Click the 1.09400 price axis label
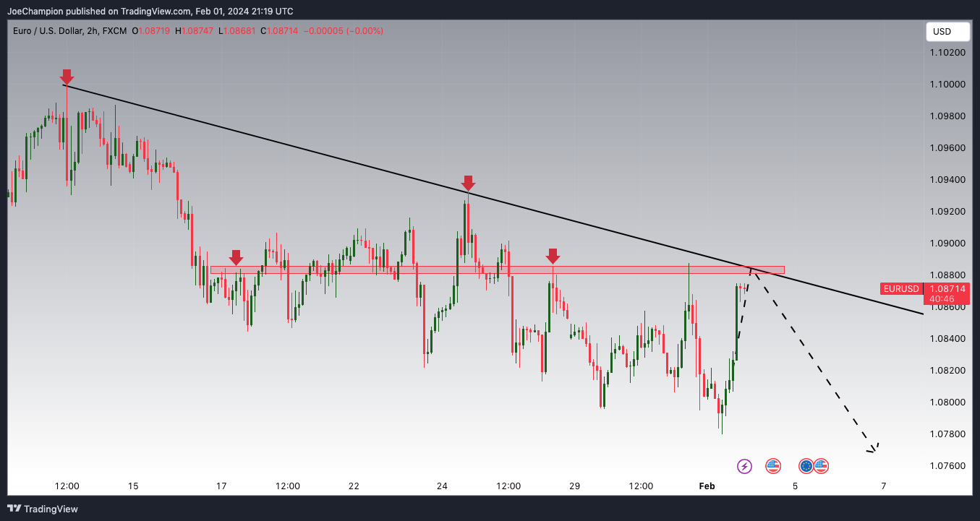Viewport: 980px width, 521px height. pyautogui.click(x=947, y=180)
